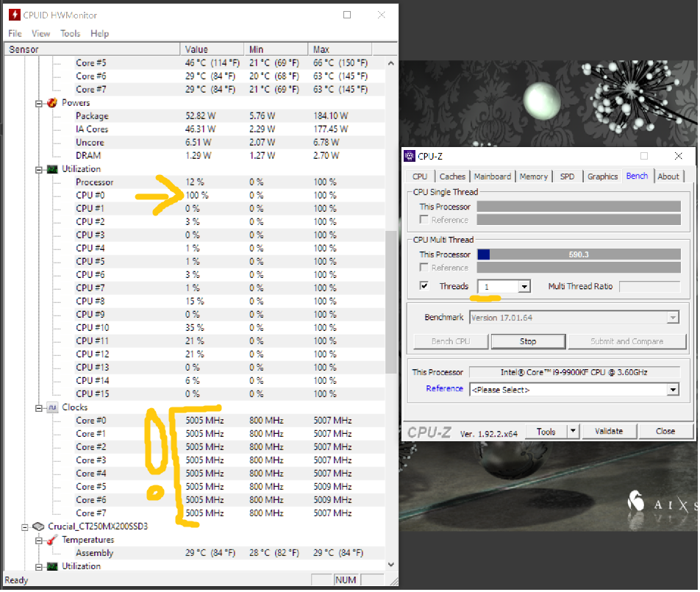The height and width of the screenshot is (592, 700).
Task: Switch to the About tab
Action: [x=668, y=176]
